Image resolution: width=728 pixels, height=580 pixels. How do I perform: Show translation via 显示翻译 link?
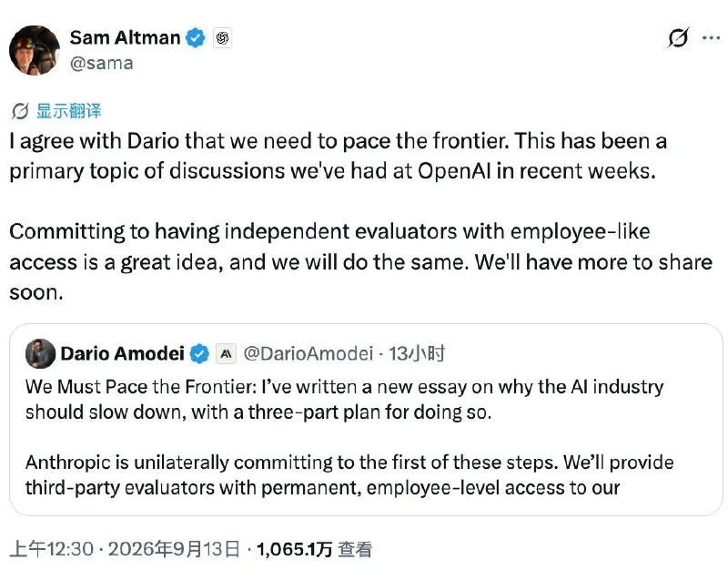69,111
